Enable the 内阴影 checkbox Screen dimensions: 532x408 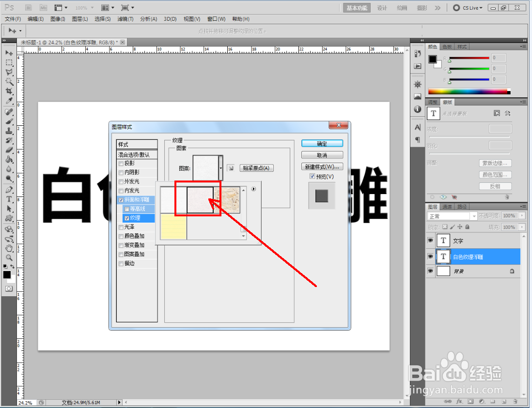click(121, 173)
